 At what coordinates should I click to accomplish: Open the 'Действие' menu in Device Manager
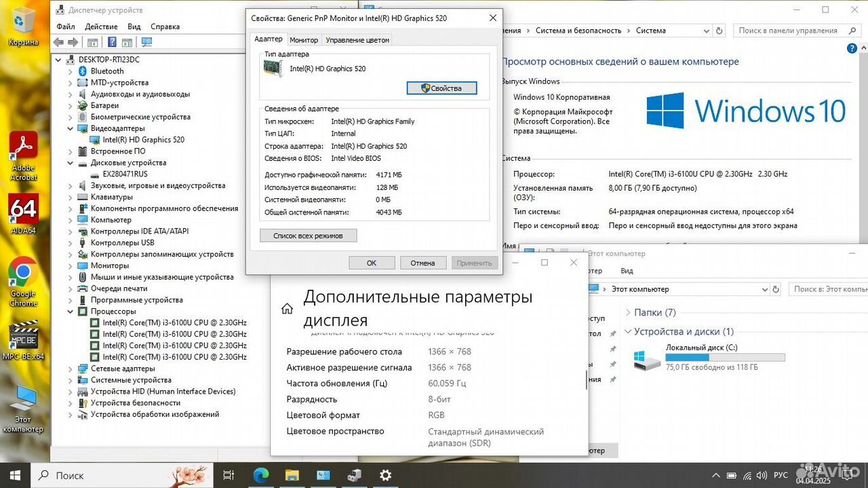tap(102, 26)
